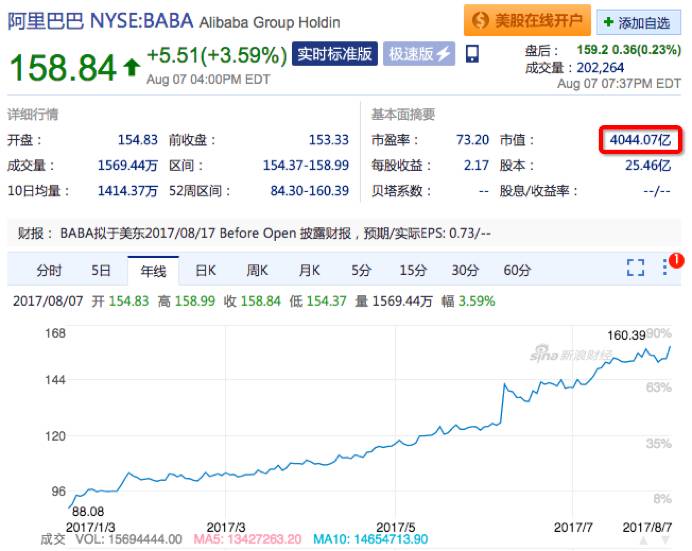Viewport: 692px width, 551px height.
Task: Click the 市值 value 4044.07亿
Action: click(x=640, y=140)
